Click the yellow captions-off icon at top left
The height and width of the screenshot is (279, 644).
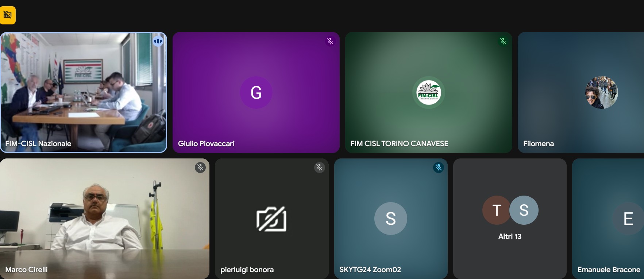pyautogui.click(x=8, y=15)
